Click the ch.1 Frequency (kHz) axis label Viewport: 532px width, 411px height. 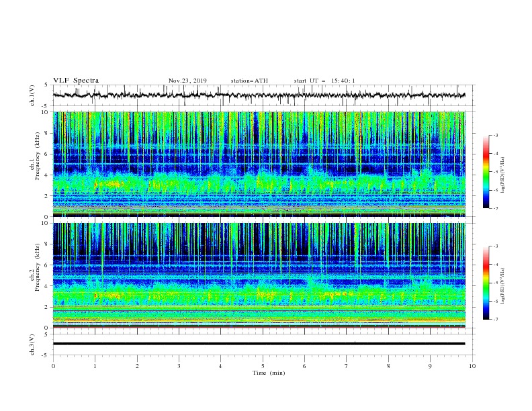(x=35, y=154)
